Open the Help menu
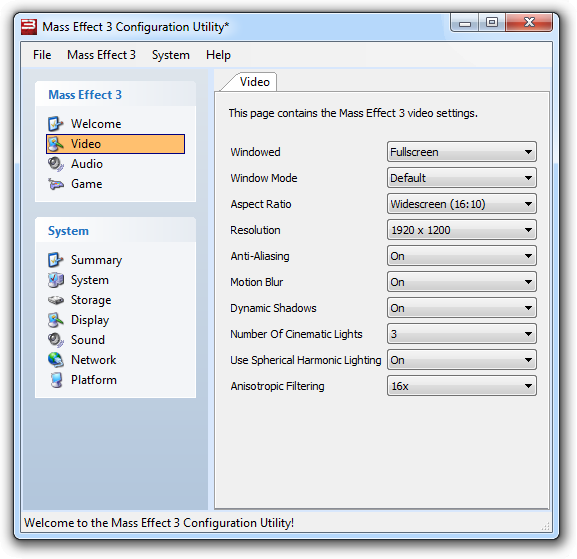The width and height of the screenshot is (577, 559). (218, 55)
